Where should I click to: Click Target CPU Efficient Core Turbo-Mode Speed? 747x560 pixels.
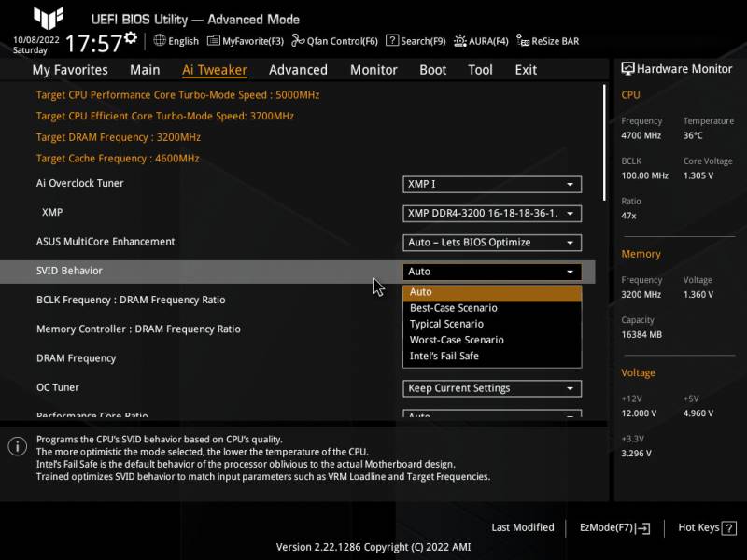165,116
